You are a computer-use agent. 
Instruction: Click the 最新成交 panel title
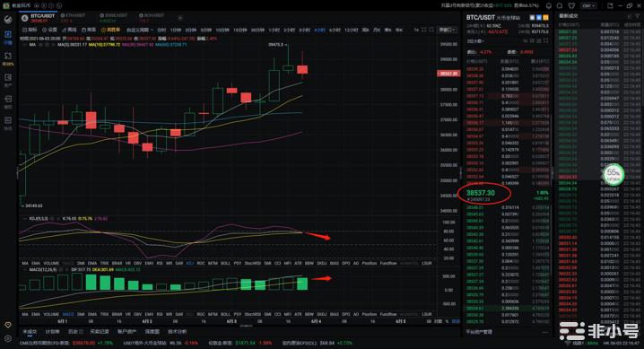[569, 16]
